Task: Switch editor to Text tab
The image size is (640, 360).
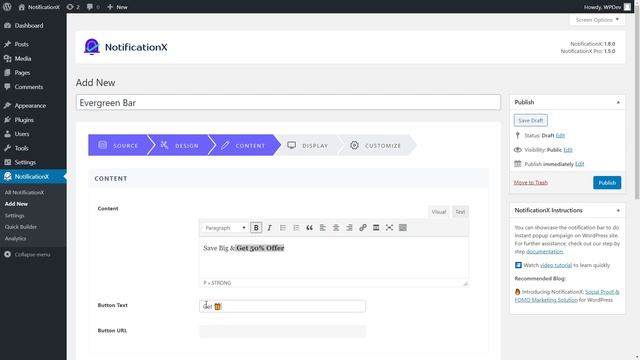Action: (x=460, y=212)
